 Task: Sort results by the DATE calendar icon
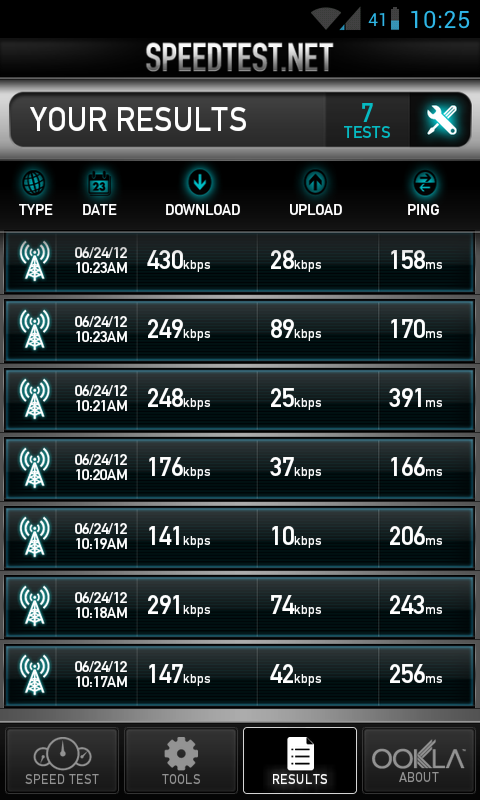pos(99,194)
